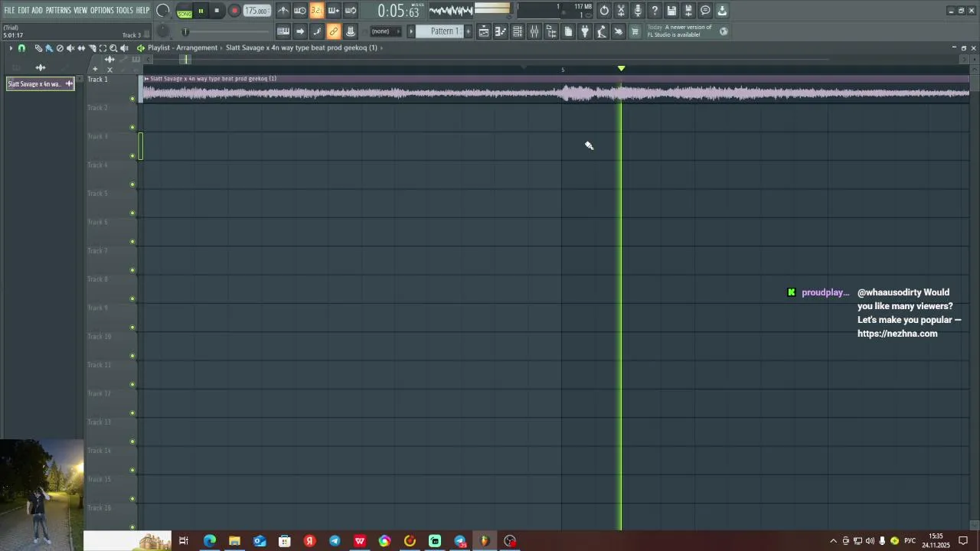Open Telegram from the Windows taskbar

click(x=335, y=541)
